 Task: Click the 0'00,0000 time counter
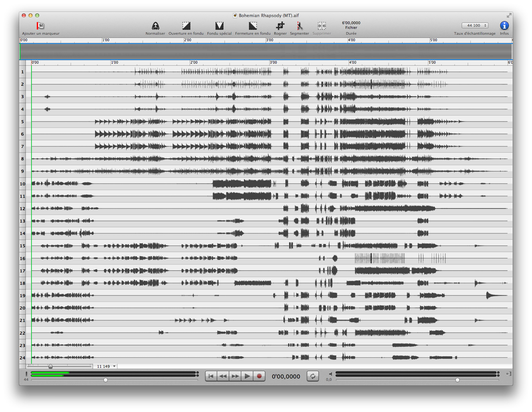286,376
